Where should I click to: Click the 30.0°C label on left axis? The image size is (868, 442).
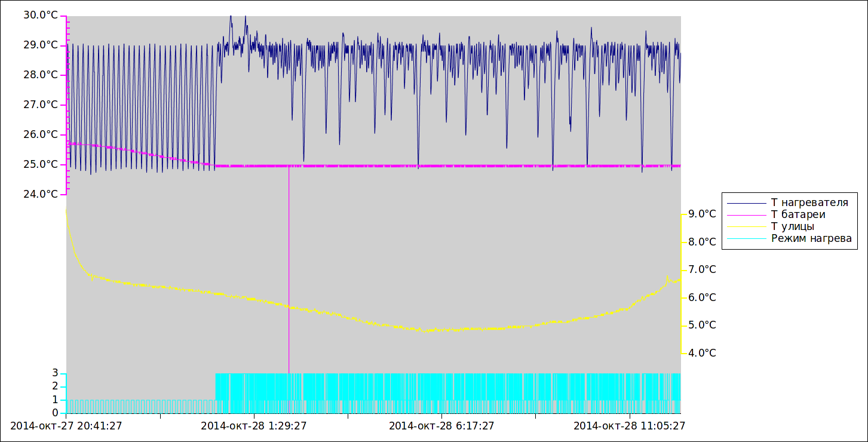pyautogui.click(x=41, y=15)
